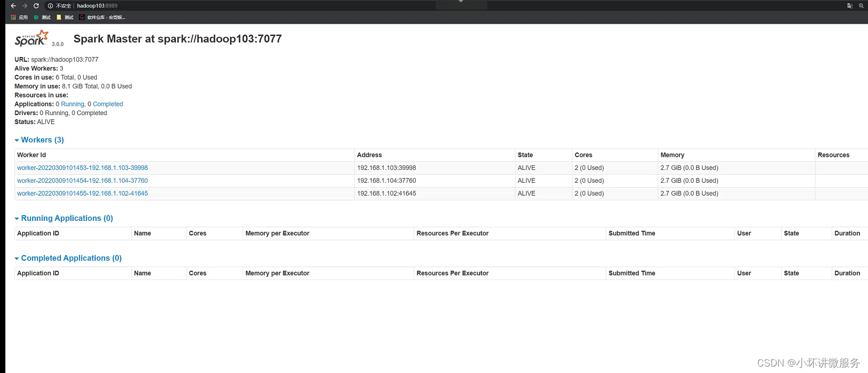Viewport: 868px width, 373px height.
Task: Click the URL spark://hadoop103:7077 line
Action: click(x=56, y=60)
